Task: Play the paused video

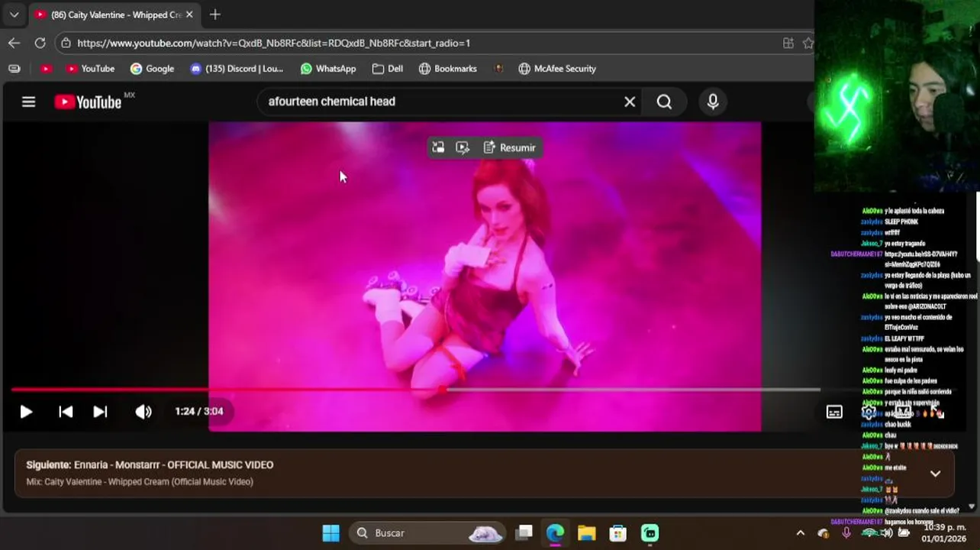Action: pyautogui.click(x=26, y=412)
